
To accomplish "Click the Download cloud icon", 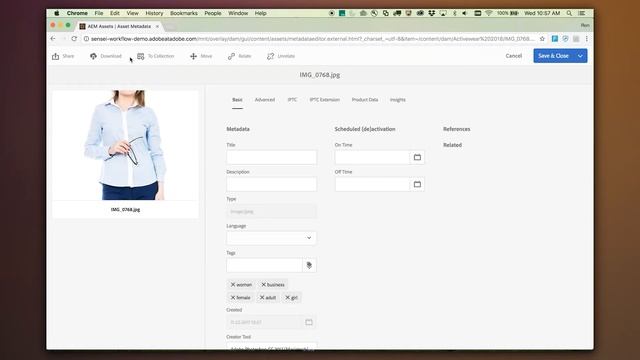I will click(x=93, y=56).
